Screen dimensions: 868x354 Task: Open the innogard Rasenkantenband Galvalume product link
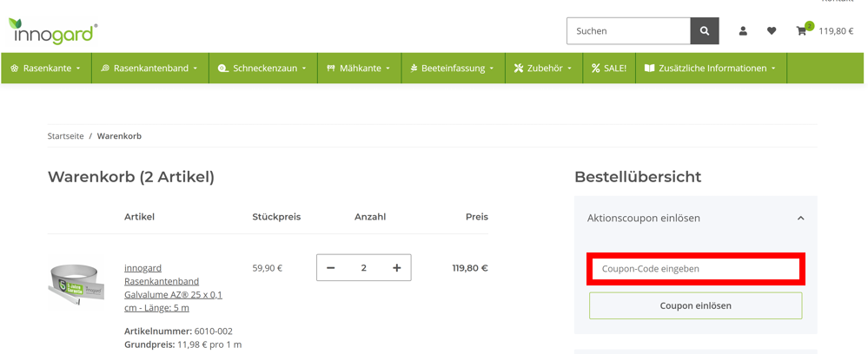[x=173, y=288]
